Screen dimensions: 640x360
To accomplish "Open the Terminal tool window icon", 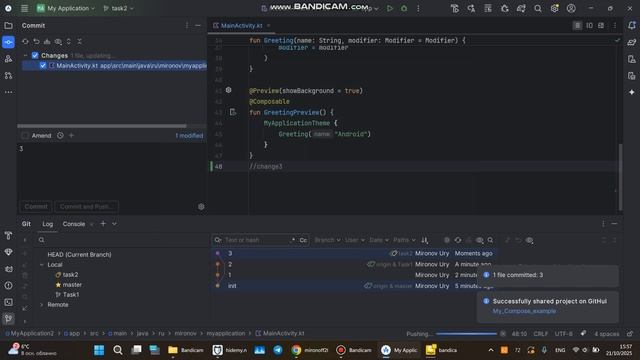I will pyautogui.click(x=8, y=302).
